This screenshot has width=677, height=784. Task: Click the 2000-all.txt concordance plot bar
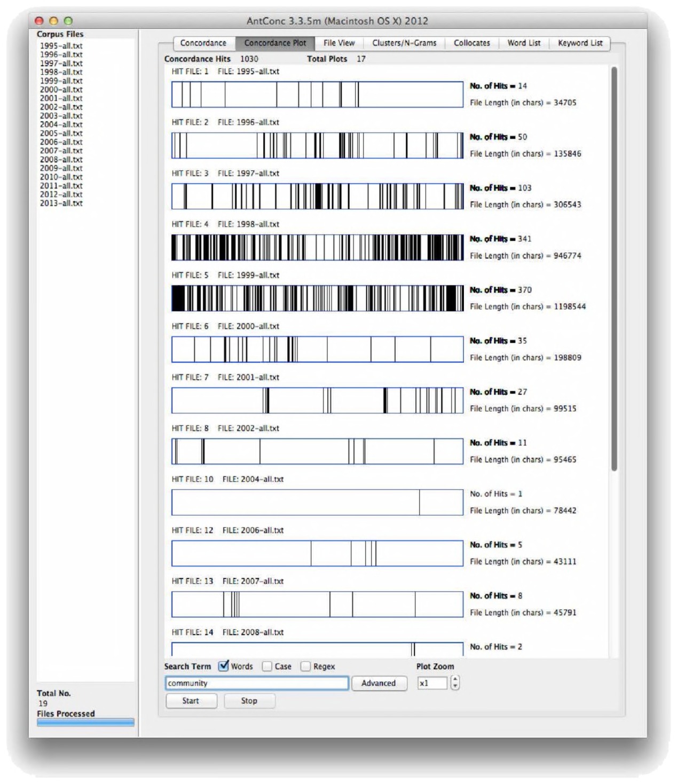click(x=317, y=349)
